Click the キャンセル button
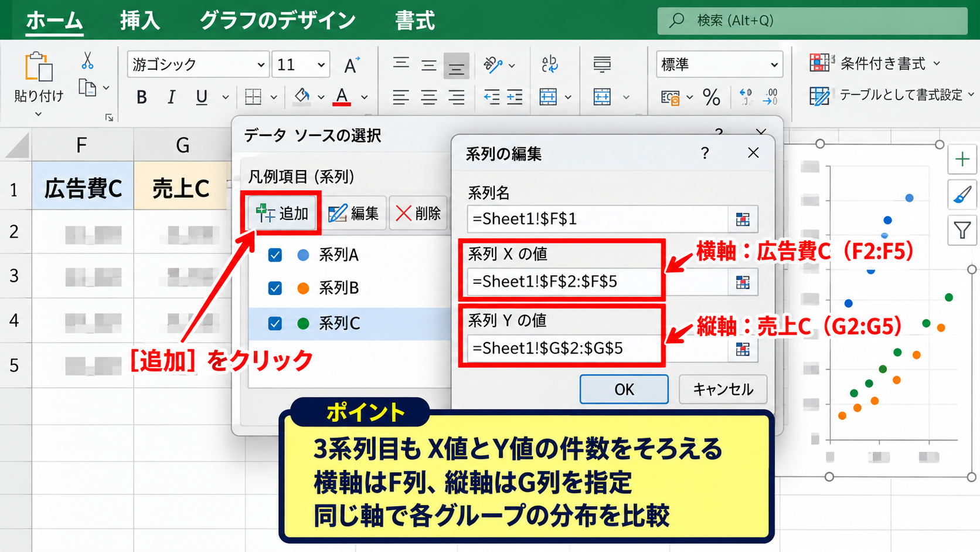Screen dimensions: 980x552 [723, 390]
